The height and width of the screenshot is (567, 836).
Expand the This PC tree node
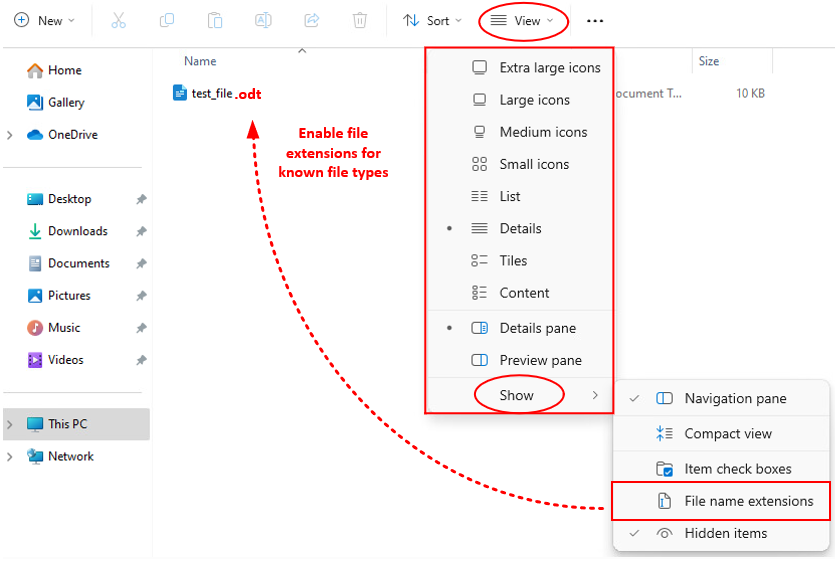(10, 425)
